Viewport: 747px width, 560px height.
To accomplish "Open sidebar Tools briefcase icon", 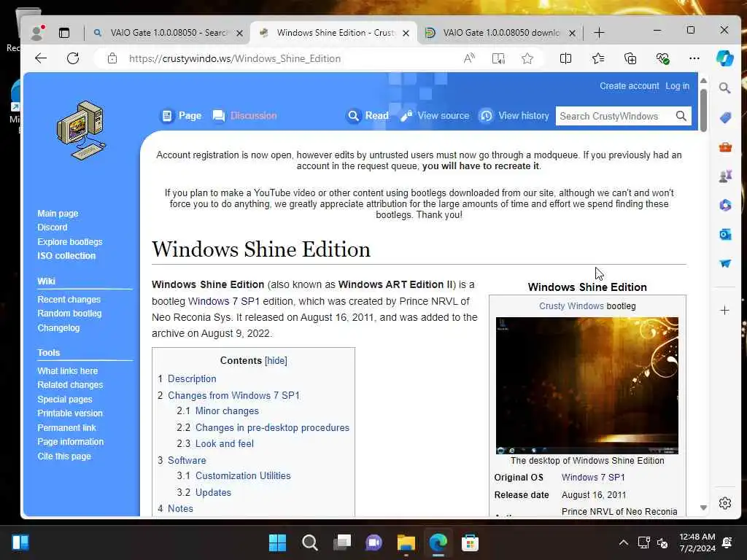I will point(725,147).
